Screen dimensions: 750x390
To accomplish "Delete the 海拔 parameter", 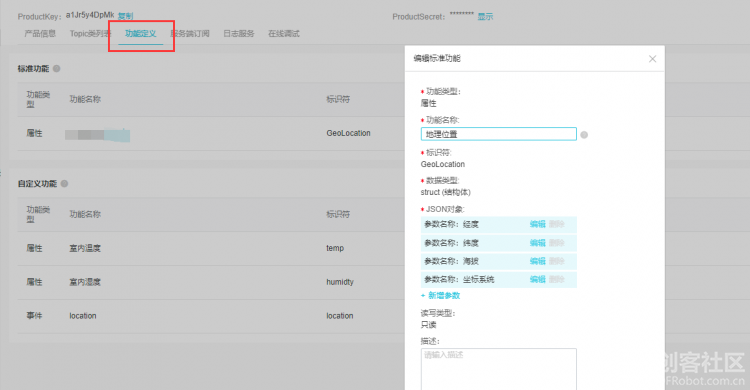I will 557,261.
